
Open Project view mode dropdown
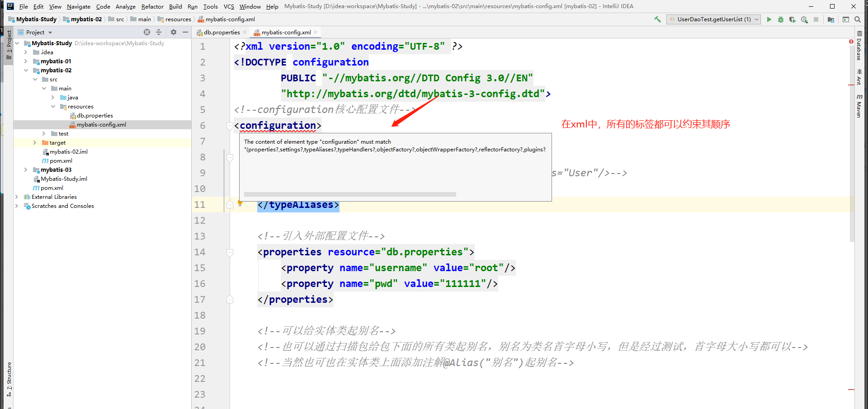(50, 33)
